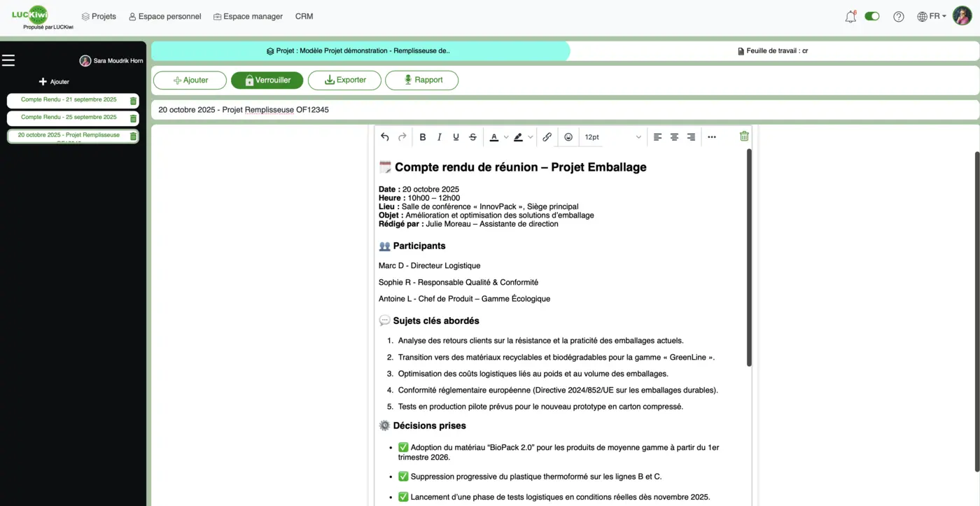Open the emoji picker icon
The height and width of the screenshot is (506, 980).
[x=568, y=136]
